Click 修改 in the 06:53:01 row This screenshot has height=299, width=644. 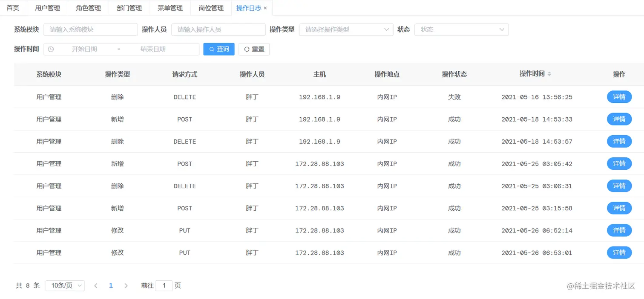coord(118,253)
